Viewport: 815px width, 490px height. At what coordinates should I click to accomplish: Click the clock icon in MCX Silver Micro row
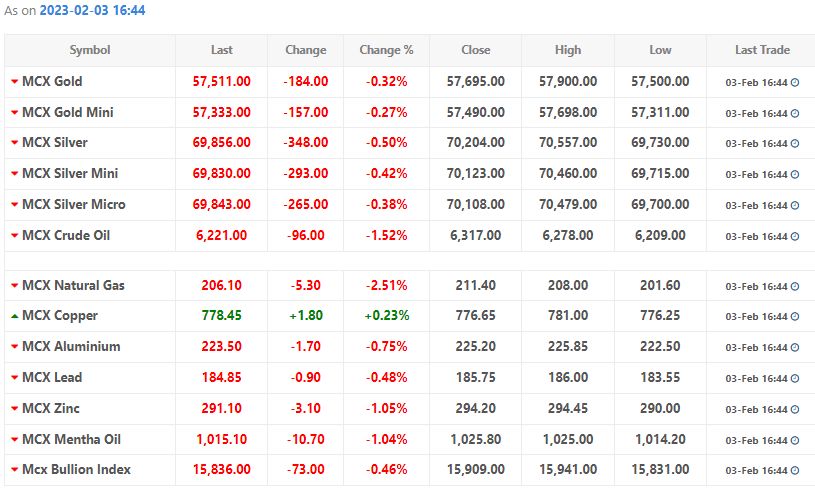[x=795, y=206]
